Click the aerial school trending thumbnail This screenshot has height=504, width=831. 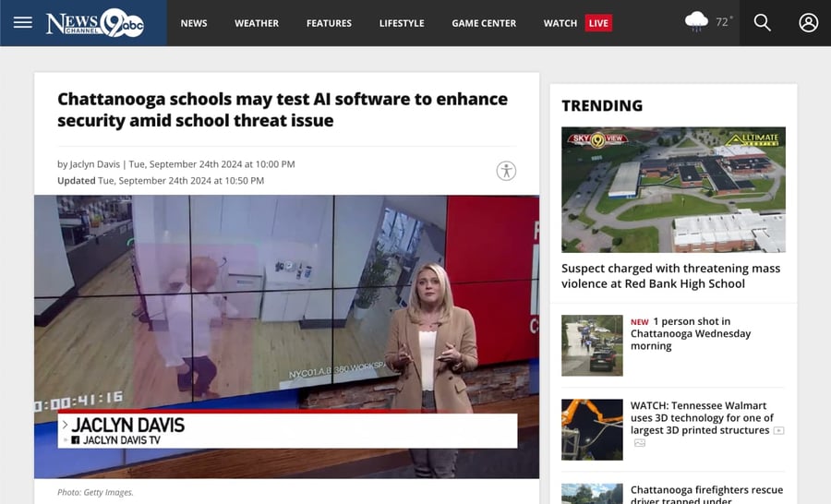coord(673,189)
